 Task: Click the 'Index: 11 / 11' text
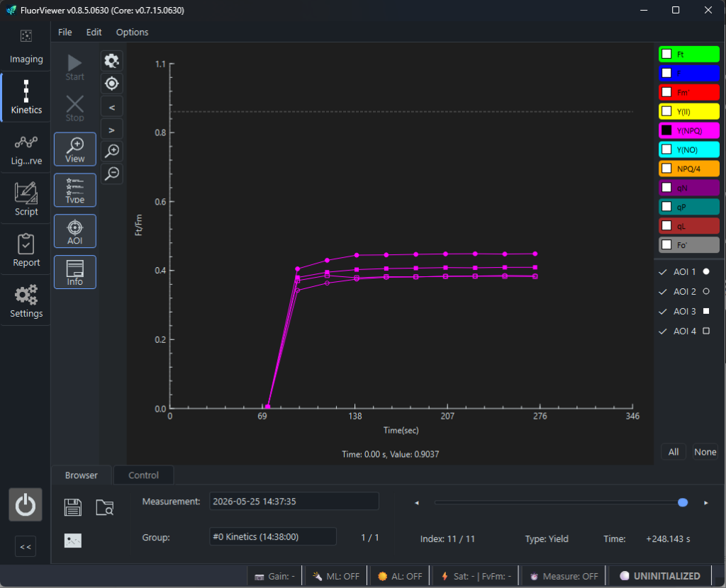click(x=447, y=539)
